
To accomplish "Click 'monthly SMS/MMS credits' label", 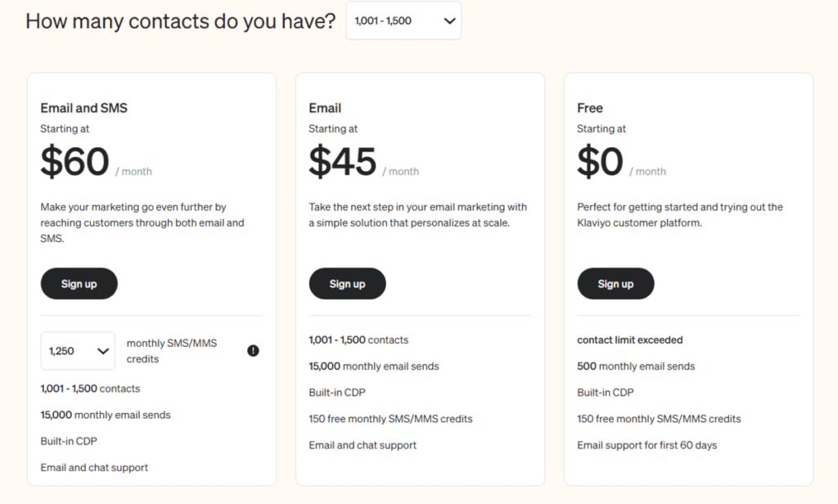I will (172, 351).
